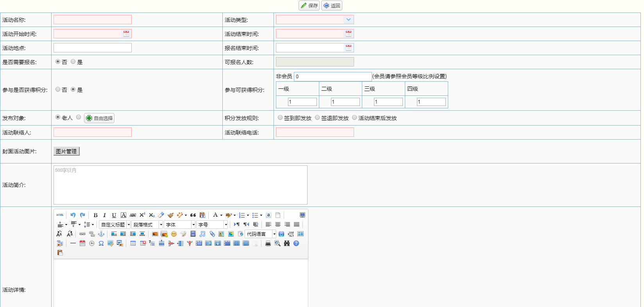This screenshot has width=644, height=307.
Task: Click into the 活动简介 text area
Action: tap(180, 185)
